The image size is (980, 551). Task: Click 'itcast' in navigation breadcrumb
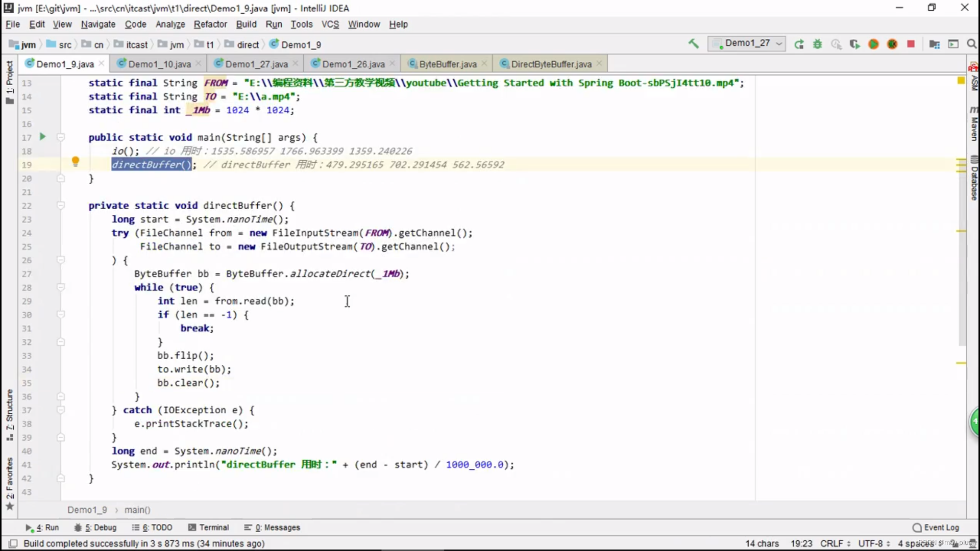tap(131, 44)
